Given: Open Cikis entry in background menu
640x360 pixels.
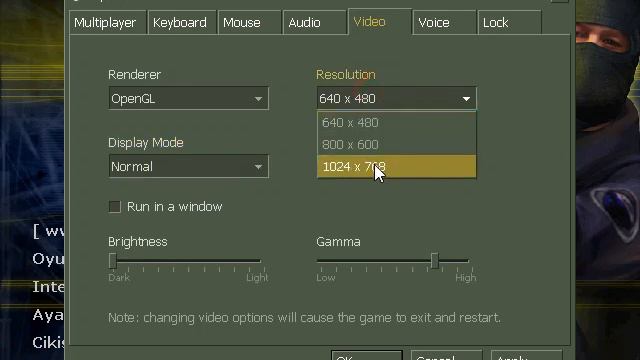Looking at the screenshot, I should [48, 342].
